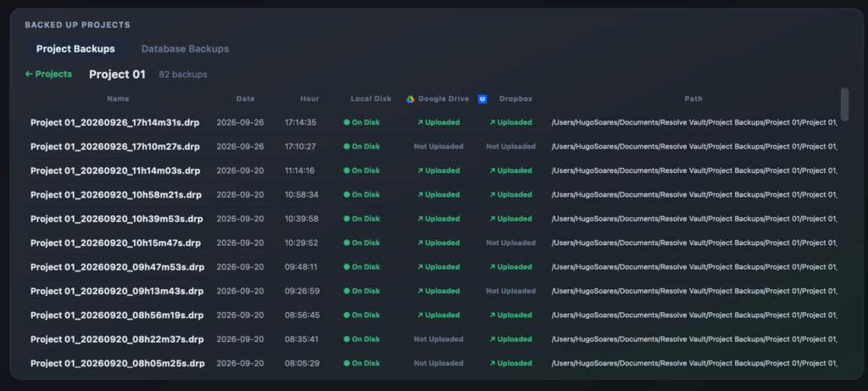The width and height of the screenshot is (868, 391).
Task: Click Dropbox Not Uploaded for 17h10m27s backup
Action: pyautogui.click(x=511, y=147)
